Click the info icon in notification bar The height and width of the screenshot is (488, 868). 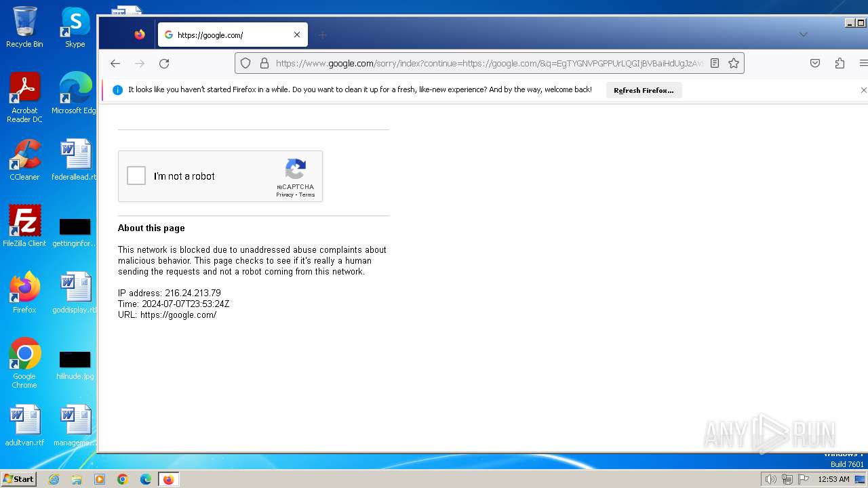point(117,90)
